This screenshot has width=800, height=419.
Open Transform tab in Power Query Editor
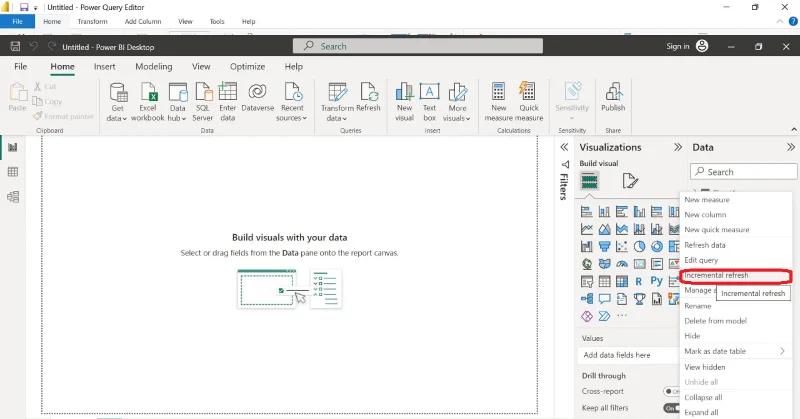click(92, 21)
